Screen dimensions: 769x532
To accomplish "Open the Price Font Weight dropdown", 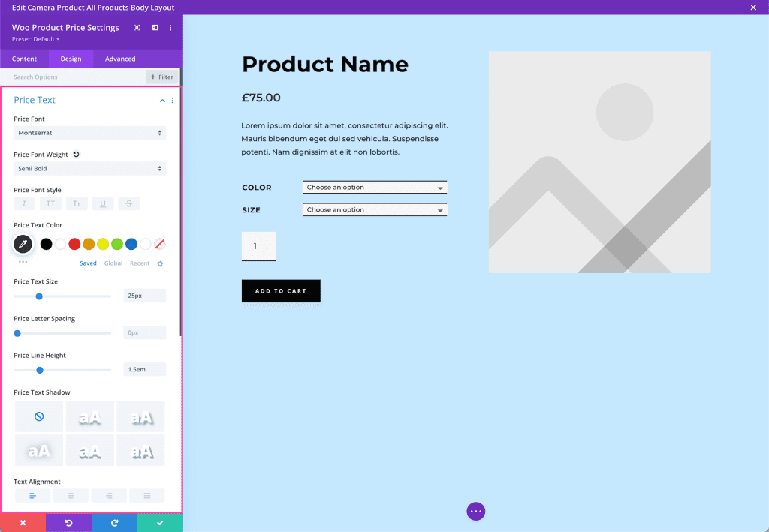I will 89,168.
